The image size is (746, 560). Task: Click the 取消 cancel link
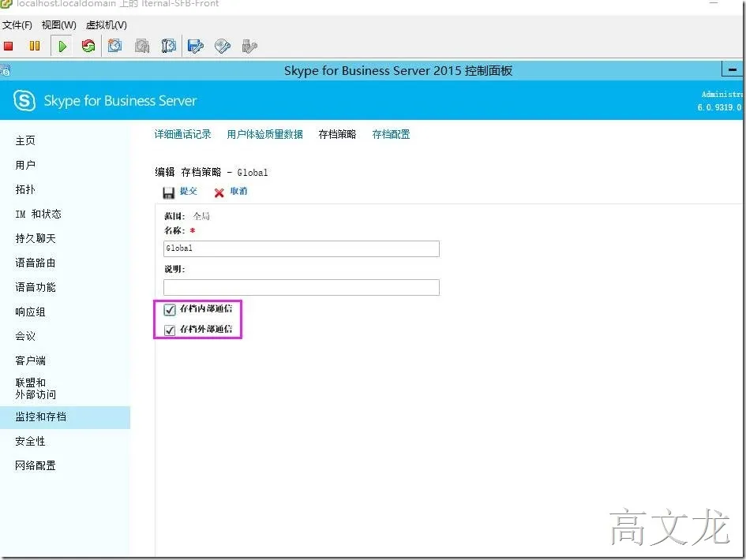[238, 191]
